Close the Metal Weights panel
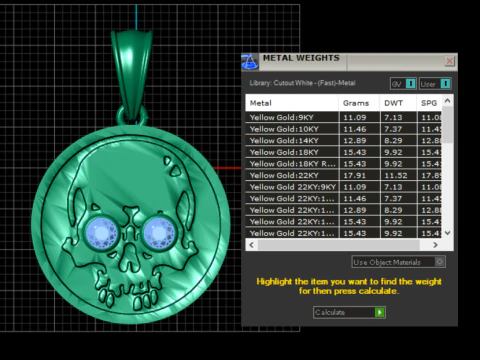The width and height of the screenshot is (480, 360). point(450,61)
